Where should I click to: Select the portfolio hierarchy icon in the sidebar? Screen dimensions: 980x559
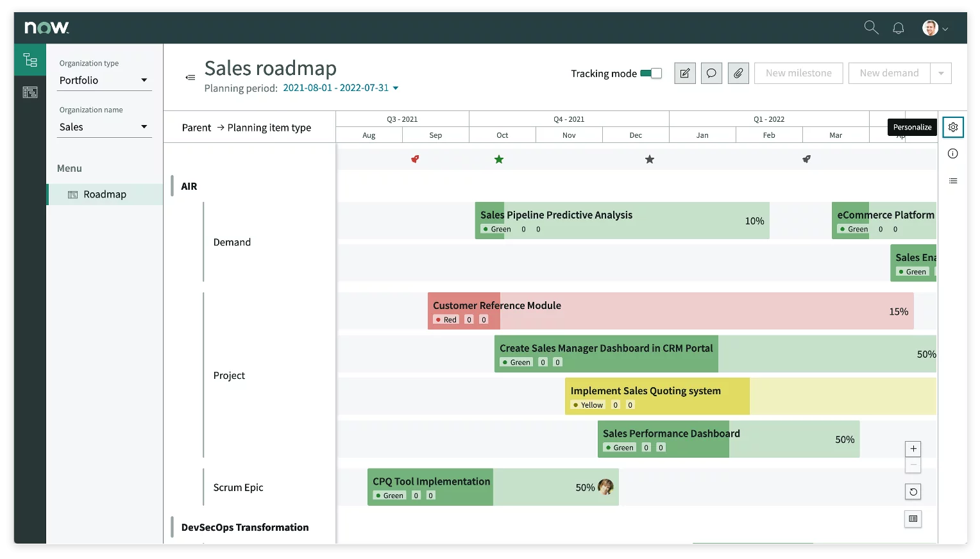click(30, 60)
